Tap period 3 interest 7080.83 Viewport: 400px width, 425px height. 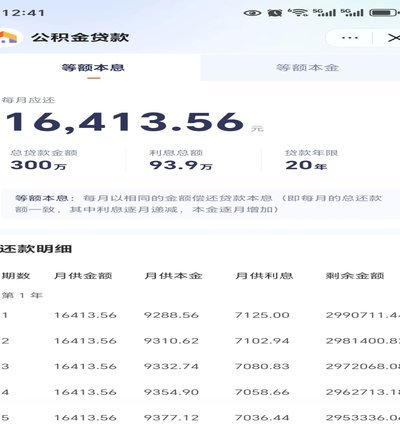tap(262, 366)
